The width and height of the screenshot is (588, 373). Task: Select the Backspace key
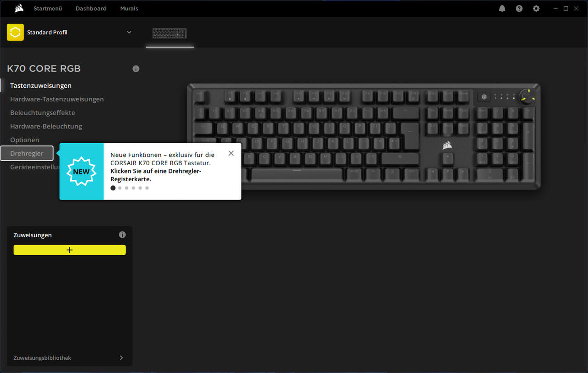406,113
